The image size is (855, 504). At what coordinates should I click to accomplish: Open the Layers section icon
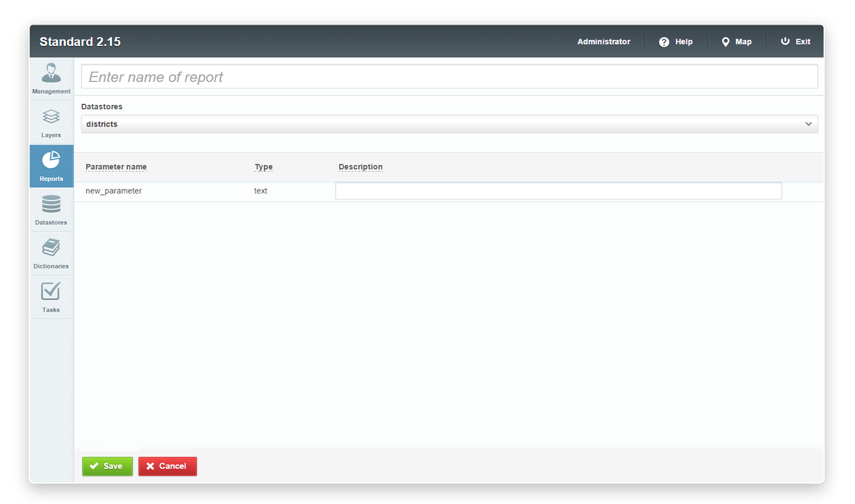point(51,117)
